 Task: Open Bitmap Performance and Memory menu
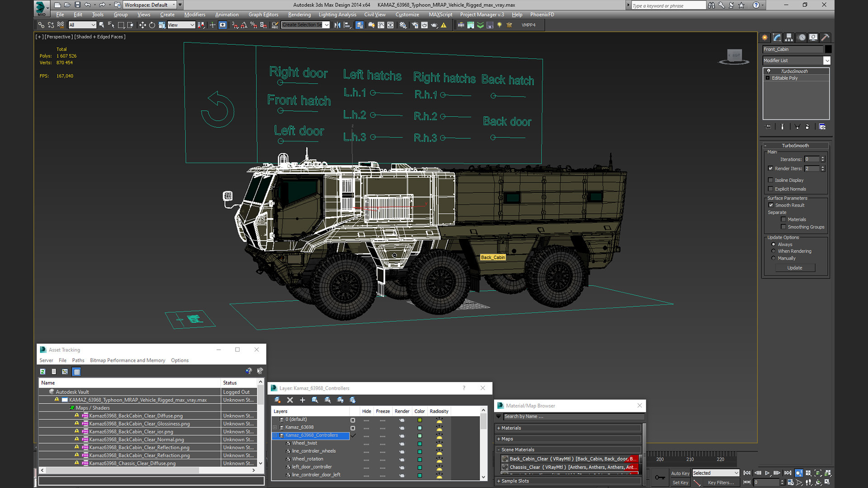click(127, 360)
